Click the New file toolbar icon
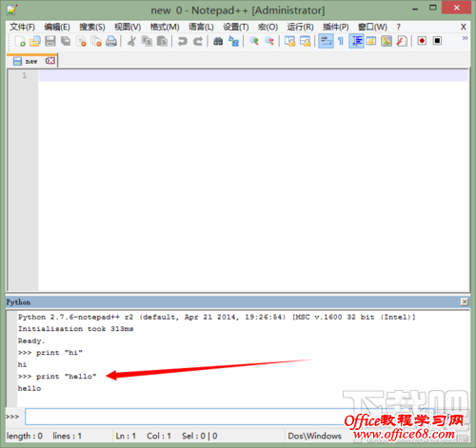Image resolution: width=476 pixels, height=448 pixels. tap(20, 41)
